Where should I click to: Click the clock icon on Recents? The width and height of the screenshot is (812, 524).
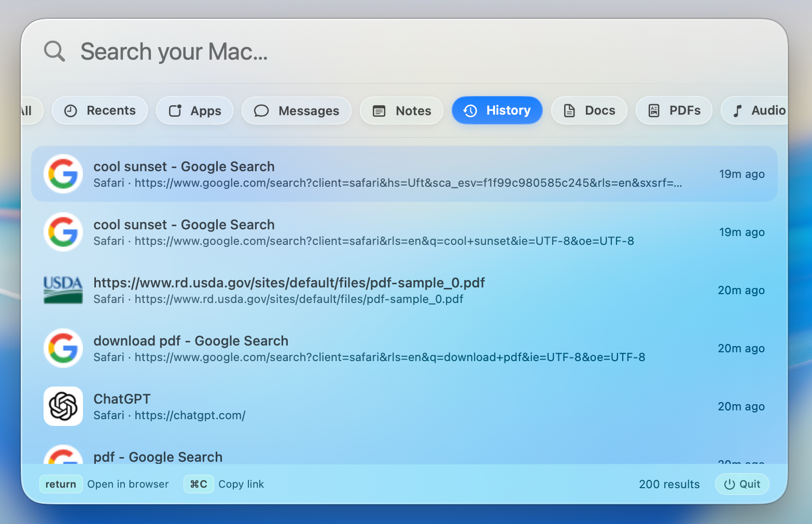[71, 111]
